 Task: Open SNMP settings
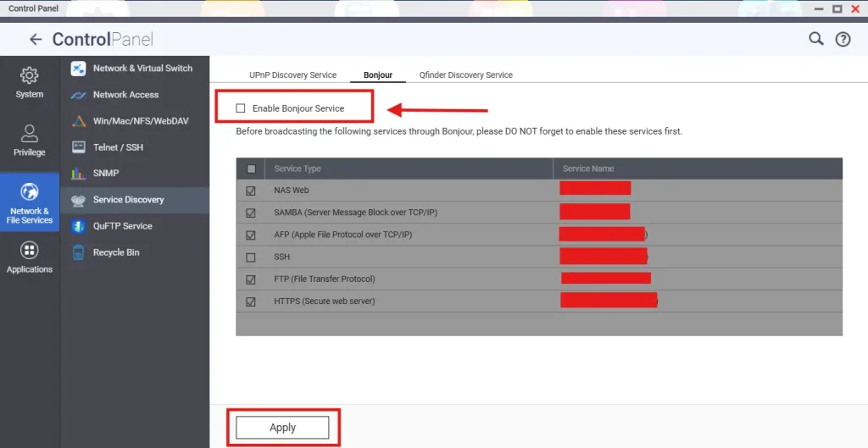135,173
